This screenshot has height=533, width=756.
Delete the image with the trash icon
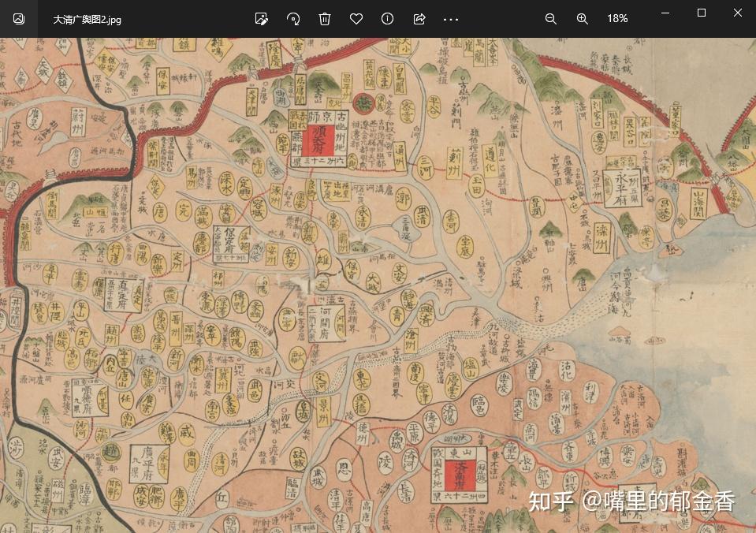click(x=325, y=19)
